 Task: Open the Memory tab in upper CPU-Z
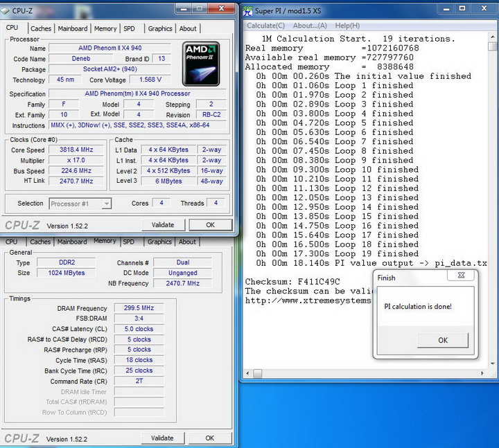click(105, 28)
